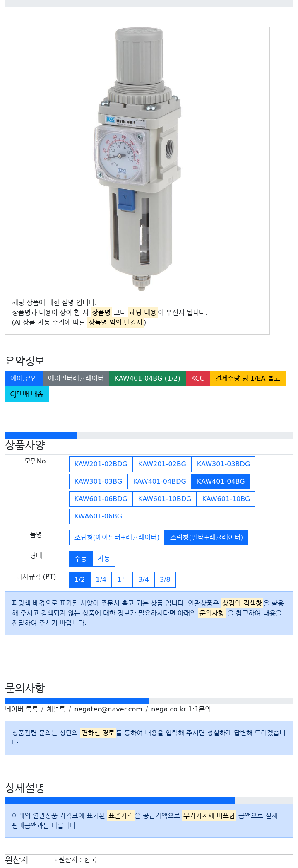Open the 에어,유압 category tag
The image size is (298, 868).
[24, 379]
